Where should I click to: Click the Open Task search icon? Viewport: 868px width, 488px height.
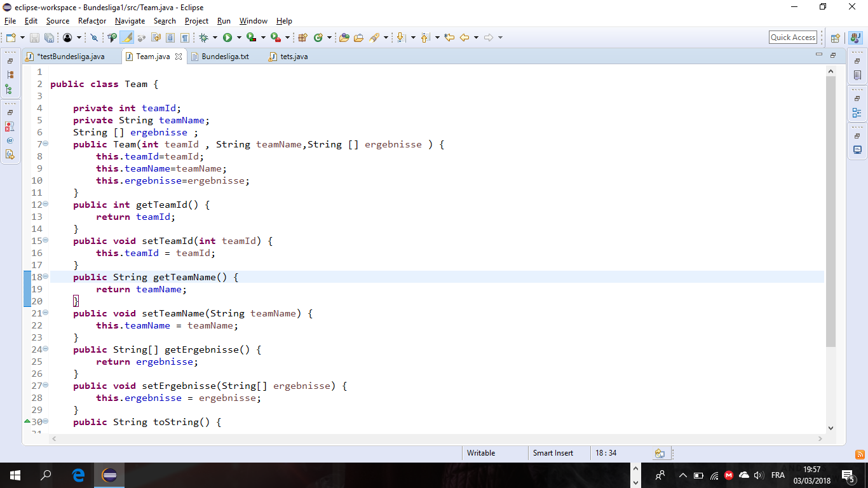[112, 37]
